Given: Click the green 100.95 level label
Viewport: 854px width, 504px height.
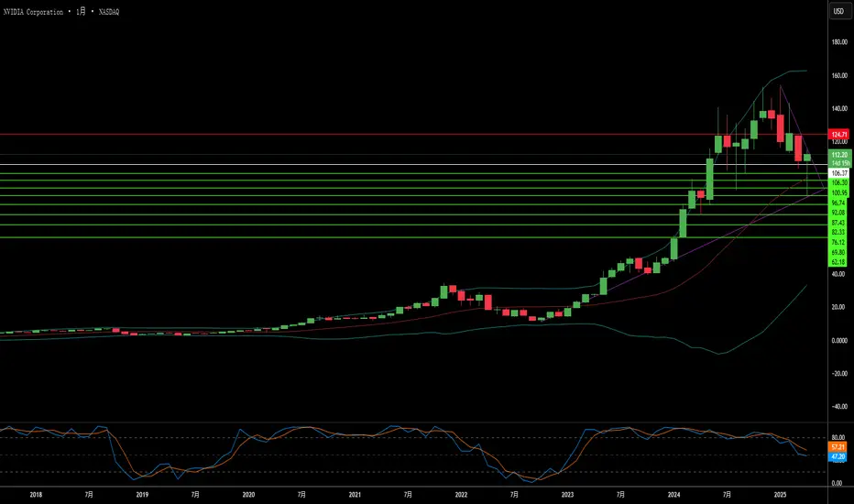Looking at the screenshot, I should tap(838, 192).
